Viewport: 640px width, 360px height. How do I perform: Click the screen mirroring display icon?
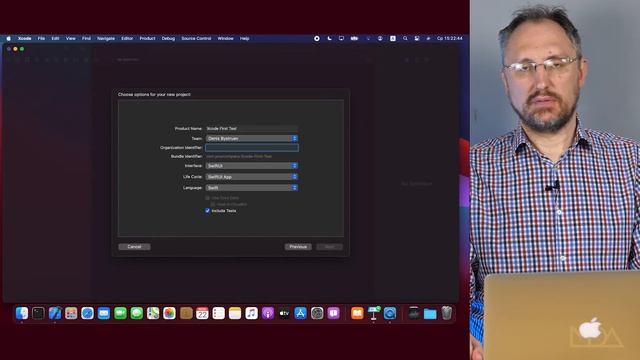coord(341,38)
